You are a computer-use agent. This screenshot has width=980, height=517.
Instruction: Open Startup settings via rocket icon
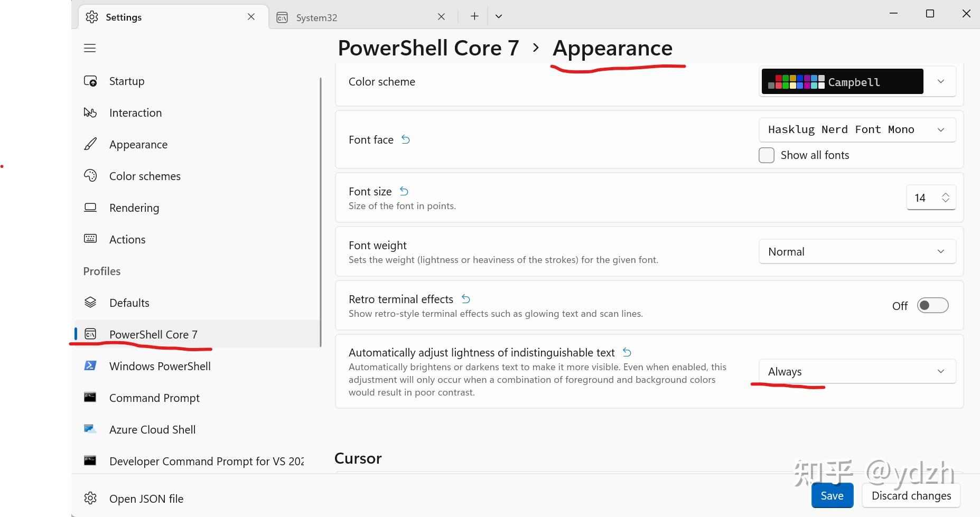tap(91, 81)
